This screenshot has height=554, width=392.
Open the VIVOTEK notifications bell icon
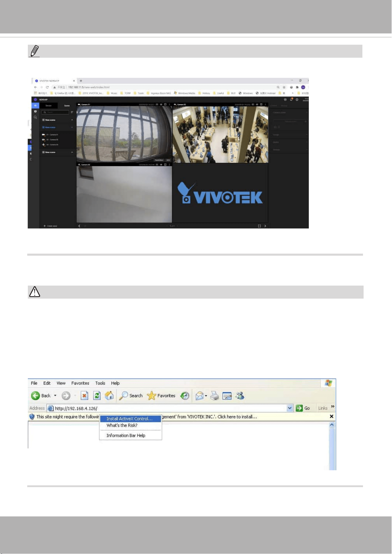[x=291, y=99]
